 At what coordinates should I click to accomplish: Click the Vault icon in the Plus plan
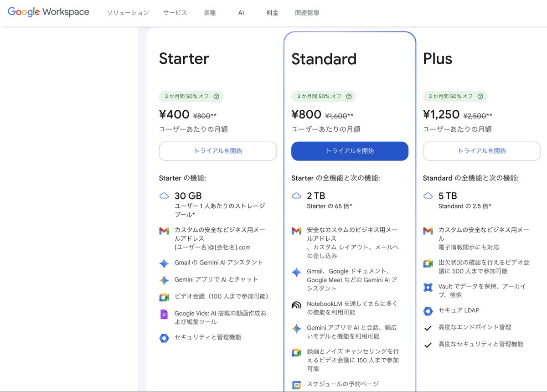428,287
